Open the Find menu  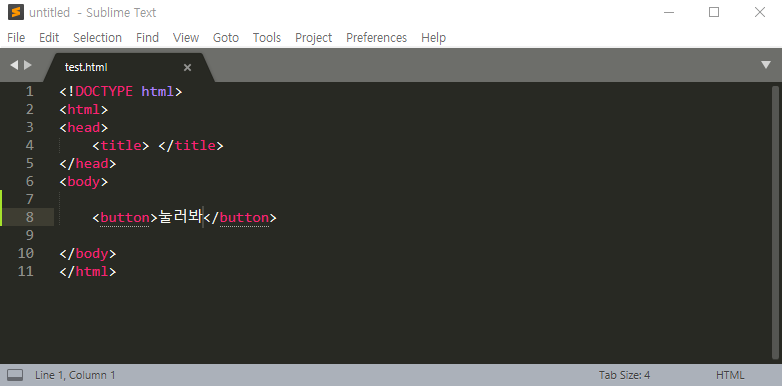[x=147, y=37]
